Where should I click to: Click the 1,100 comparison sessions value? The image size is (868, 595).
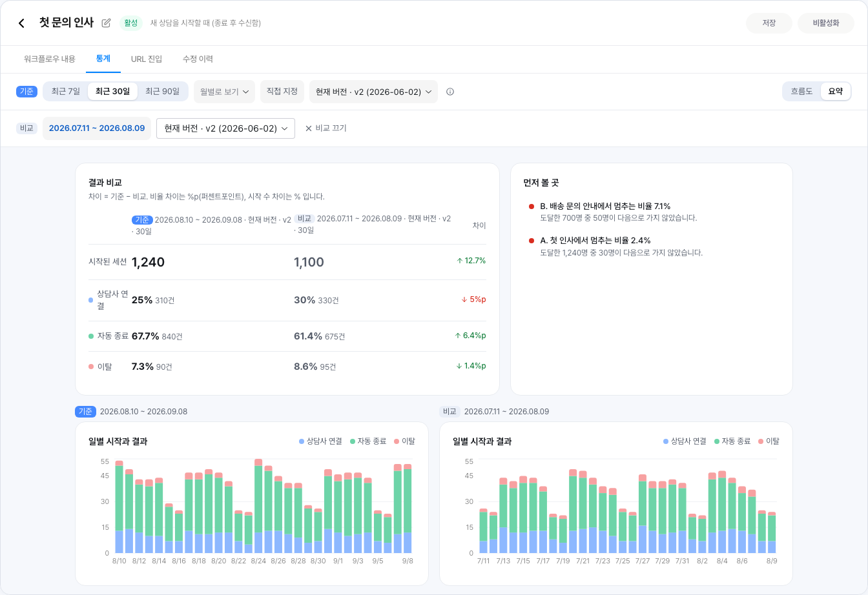pyautogui.click(x=309, y=262)
